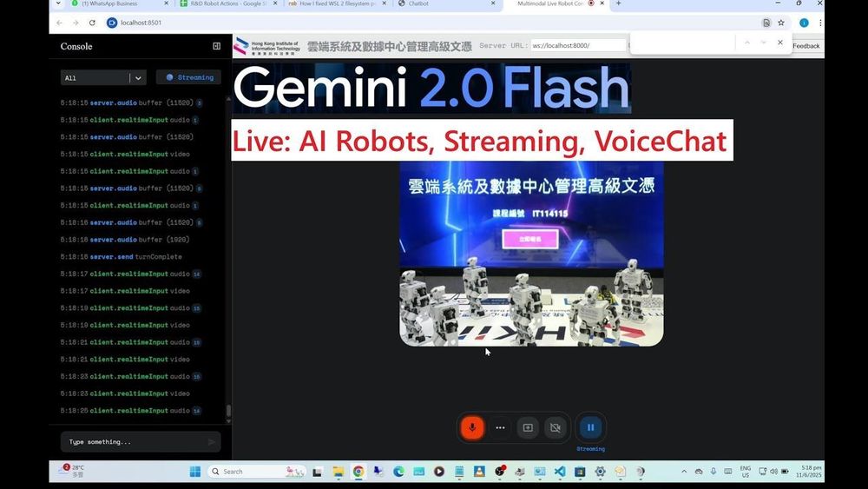Close the WhatsApp Business tab
This screenshot has width=868, height=489.
coord(166,3)
